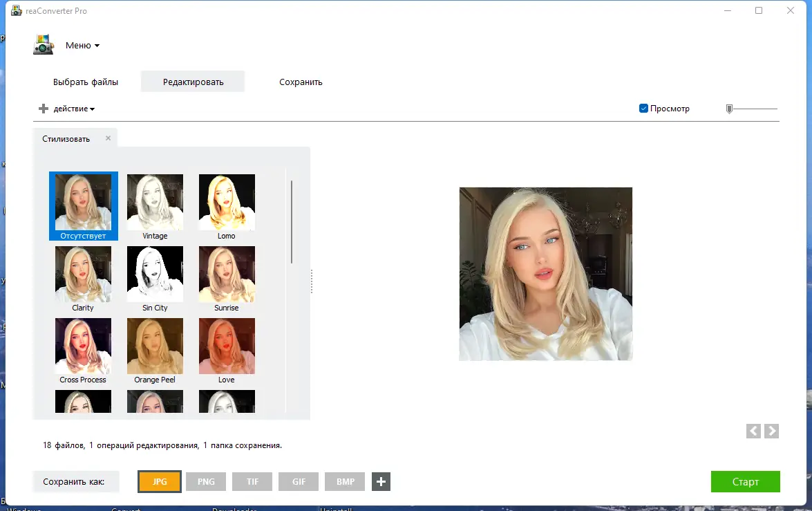The width and height of the screenshot is (812, 511).
Task: Apply the Love style thumbnail
Action: (x=227, y=351)
